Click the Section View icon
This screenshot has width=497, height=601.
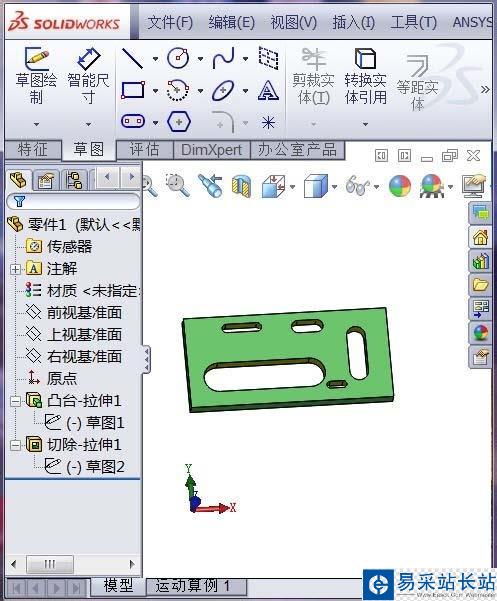tap(241, 187)
